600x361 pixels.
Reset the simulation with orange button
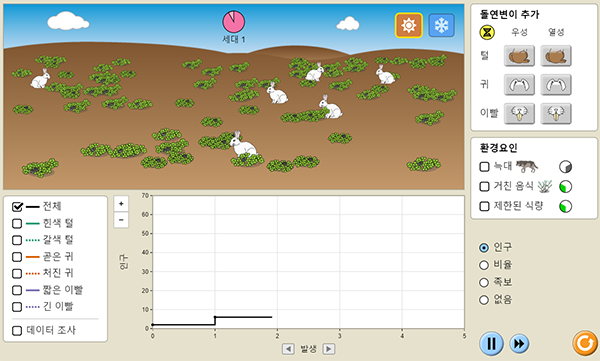pyautogui.click(x=585, y=343)
